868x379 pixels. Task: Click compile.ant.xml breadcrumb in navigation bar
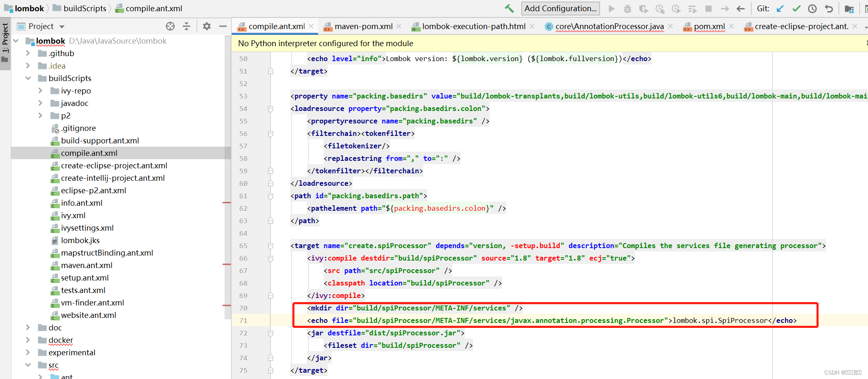coord(149,8)
